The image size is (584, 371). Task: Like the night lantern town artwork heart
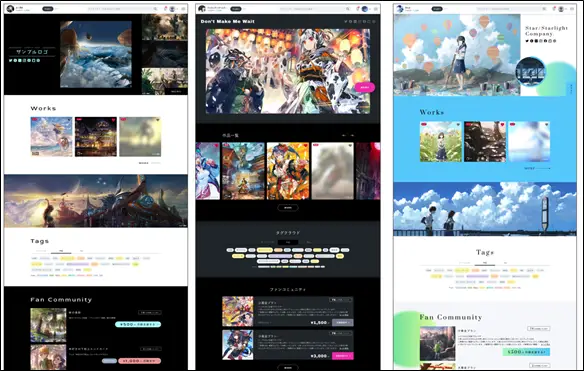[113, 120]
